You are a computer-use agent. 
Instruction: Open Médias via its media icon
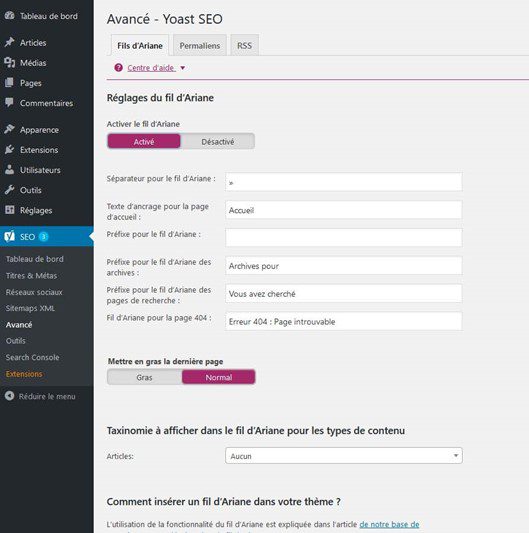(10, 62)
